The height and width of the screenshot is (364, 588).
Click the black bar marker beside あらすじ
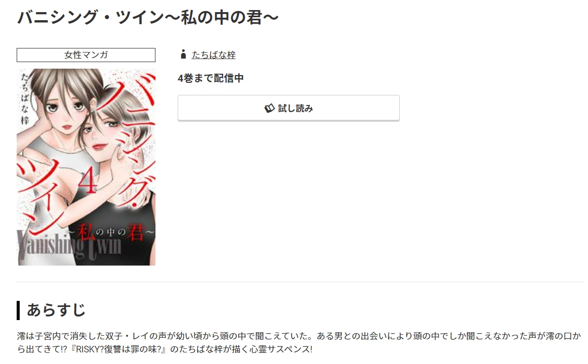point(18,310)
